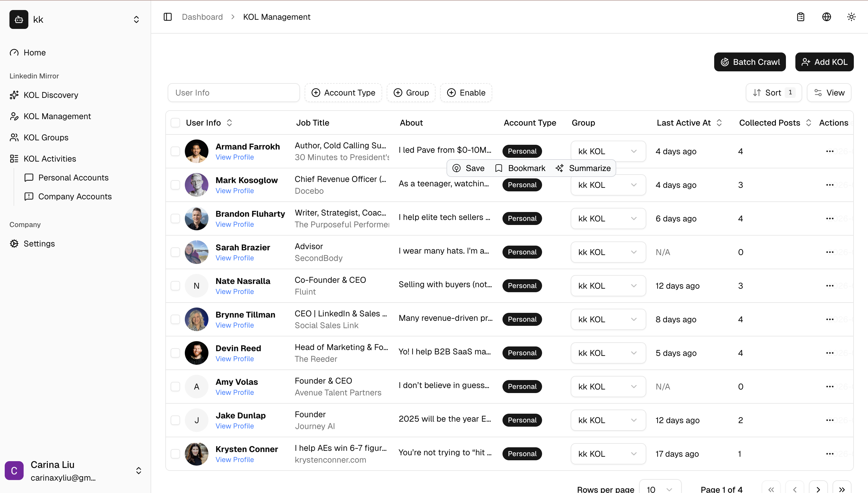Click the Summarize sparkle button
The image size is (868, 493).
pyautogui.click(x=583, y=168)
